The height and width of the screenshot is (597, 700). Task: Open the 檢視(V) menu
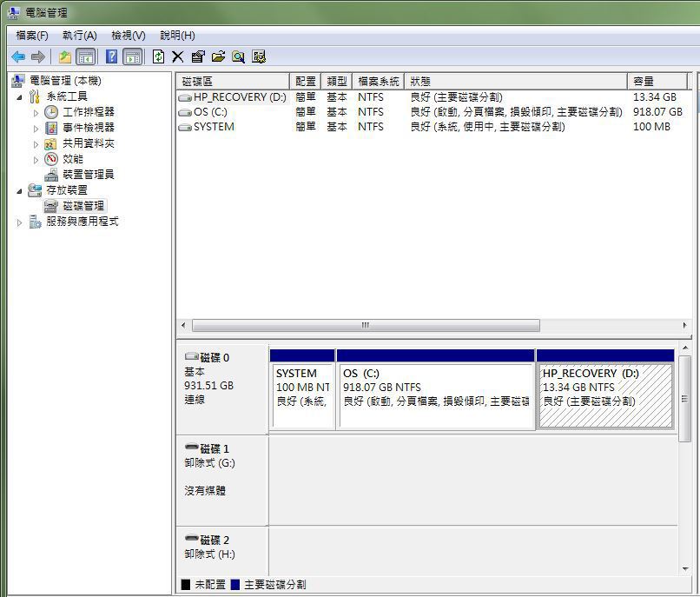pos(129,36)
